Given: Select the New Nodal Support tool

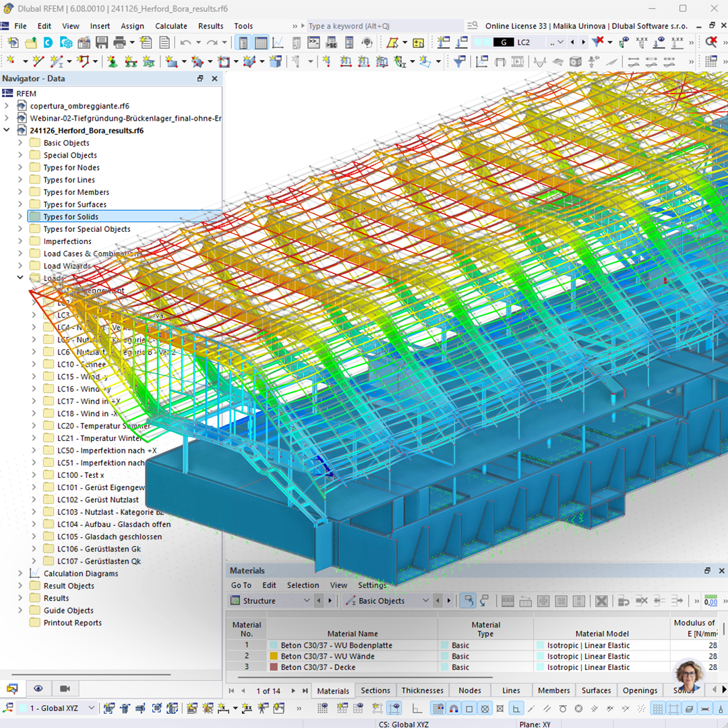Looking at the screenshot, I should pos(113,61).
